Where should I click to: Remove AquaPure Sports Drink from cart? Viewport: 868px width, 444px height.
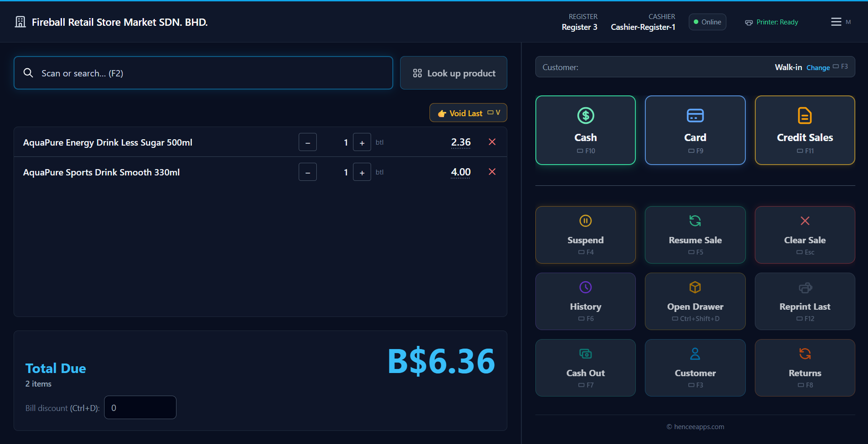click(492, 172)
